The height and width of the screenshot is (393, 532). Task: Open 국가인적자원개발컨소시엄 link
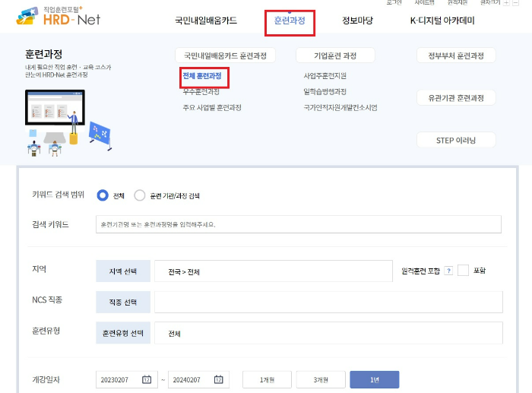340,108
